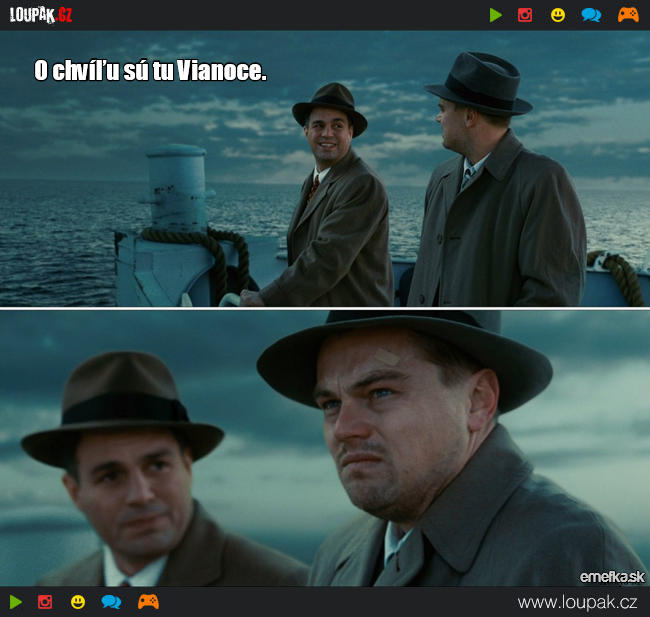Select the green play icon in the top bar
Viewport: 650px width, 617px height.
496,15
